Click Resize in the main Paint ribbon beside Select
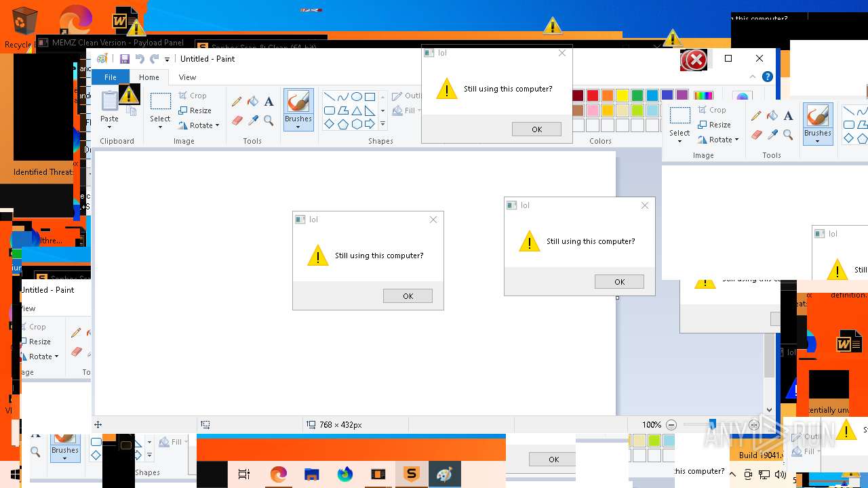The width and height of the screenshot is (868, 488). pyautogui.click(x=195, y=110)
